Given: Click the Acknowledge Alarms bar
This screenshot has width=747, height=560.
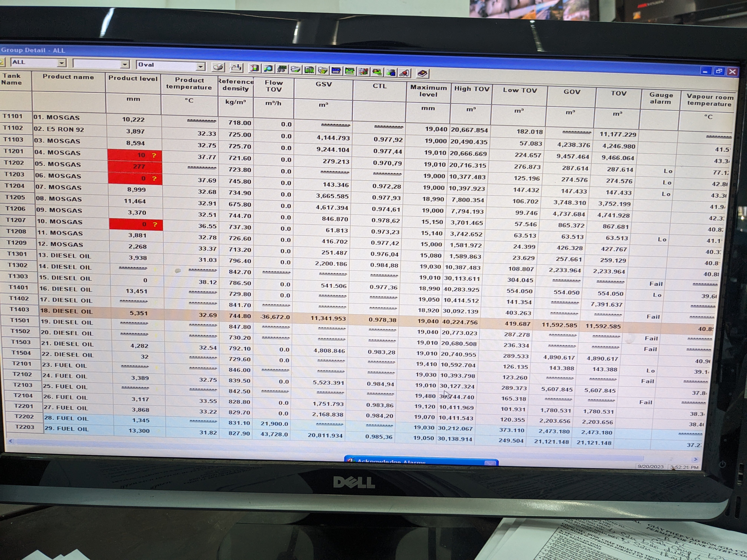Looking at the screenshot, I should click(x=421, y=461).
